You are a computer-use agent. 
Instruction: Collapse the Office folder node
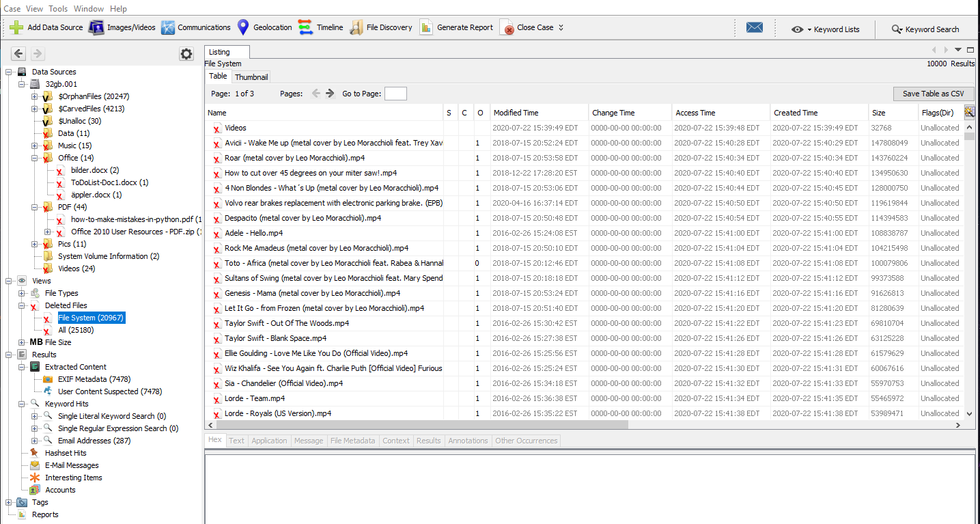click(x=35, y=158)
